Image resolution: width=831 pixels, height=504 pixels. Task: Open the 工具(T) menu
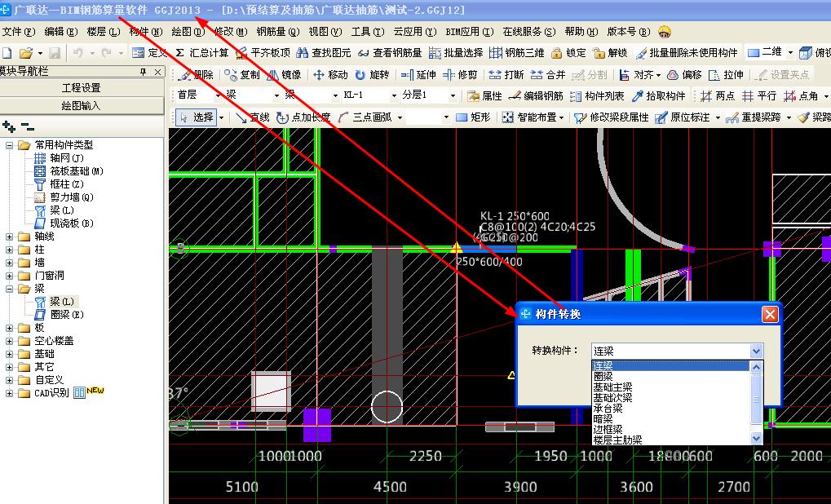(x=368, y=32)
